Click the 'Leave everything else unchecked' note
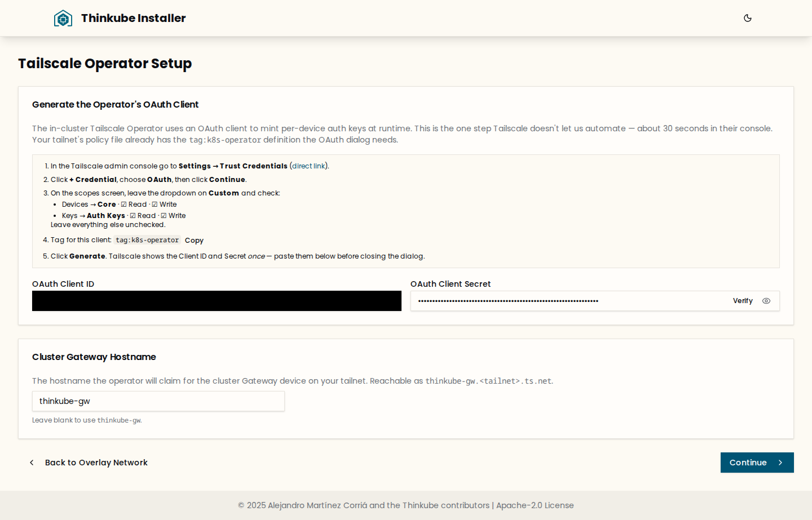 coord(108,225)
